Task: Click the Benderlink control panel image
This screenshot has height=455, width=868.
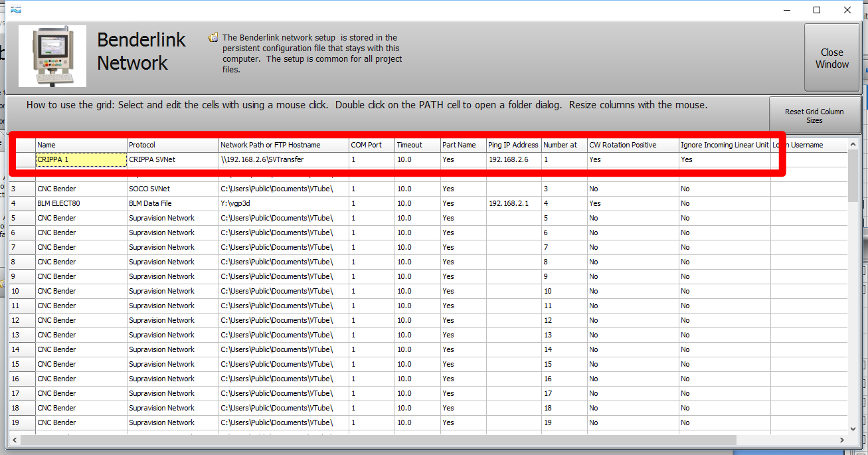Action: (52, 56)
